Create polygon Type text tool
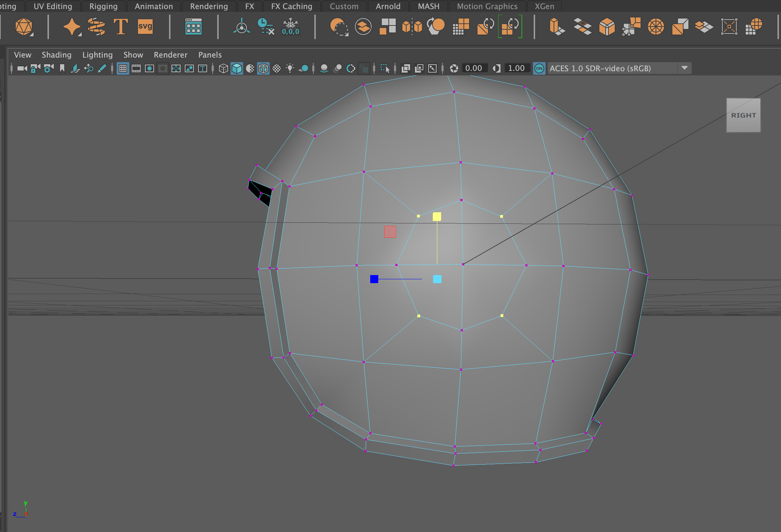 pos(121,27)
